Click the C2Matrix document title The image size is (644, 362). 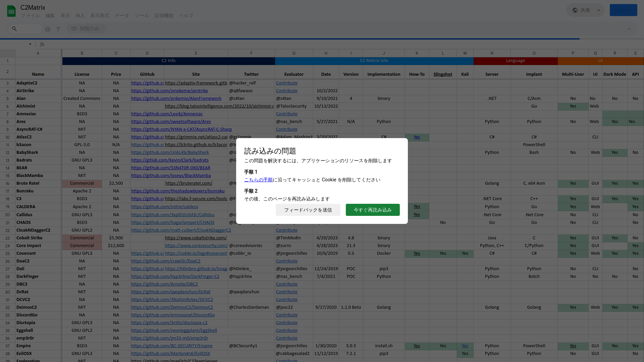33,7
